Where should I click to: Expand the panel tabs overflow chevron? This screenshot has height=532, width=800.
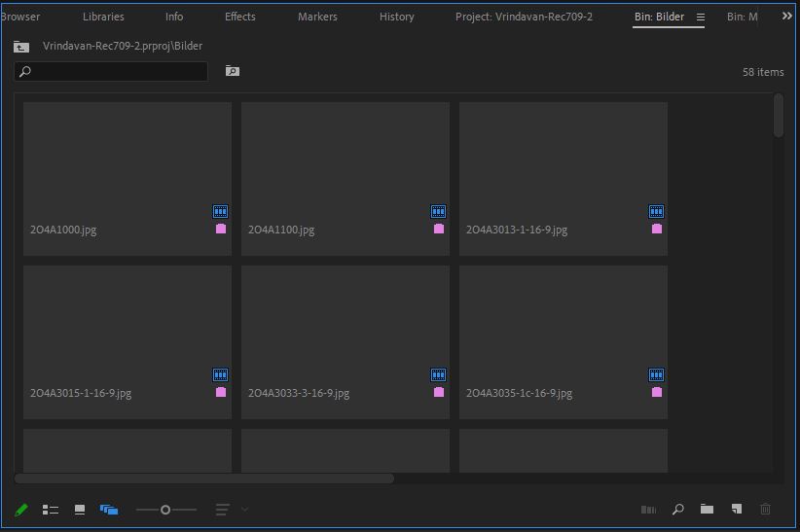[787, 17]
